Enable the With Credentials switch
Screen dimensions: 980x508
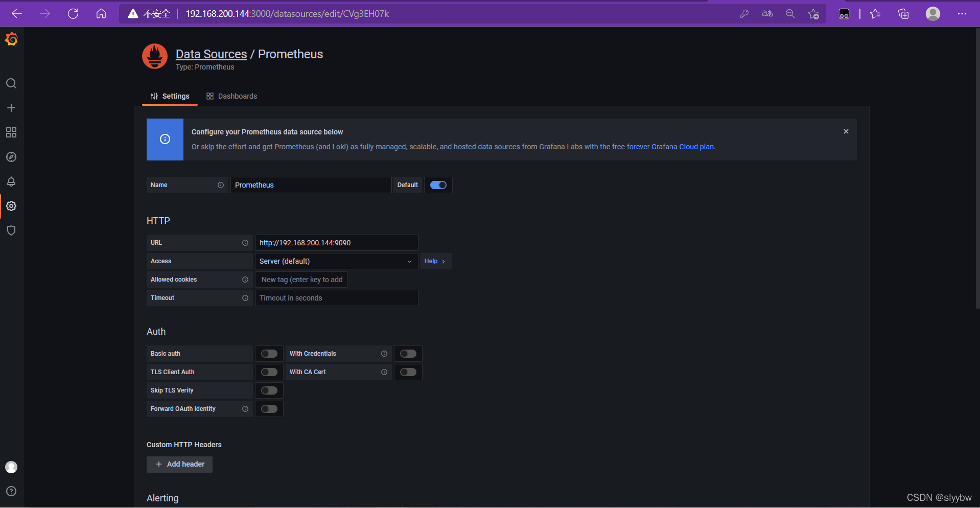(408, 354)
